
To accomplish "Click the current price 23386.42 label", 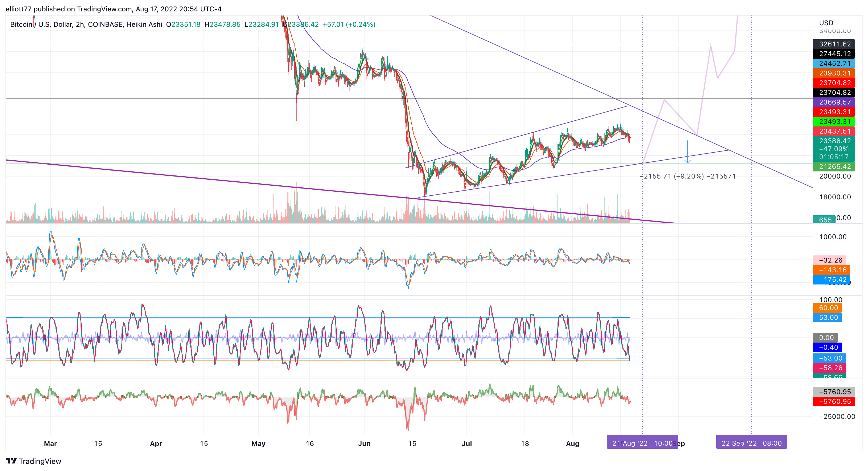I will [834, 141].
